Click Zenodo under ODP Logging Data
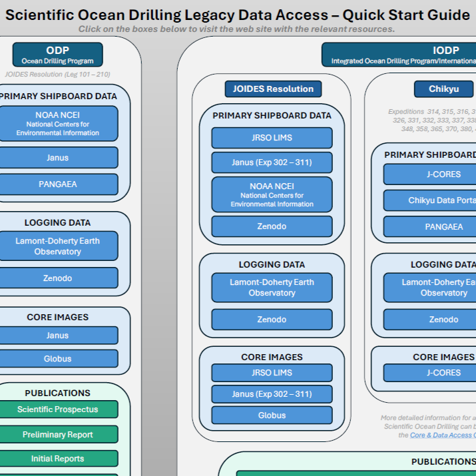This screenshot has width=476, height=476. [x=58, y=278]
